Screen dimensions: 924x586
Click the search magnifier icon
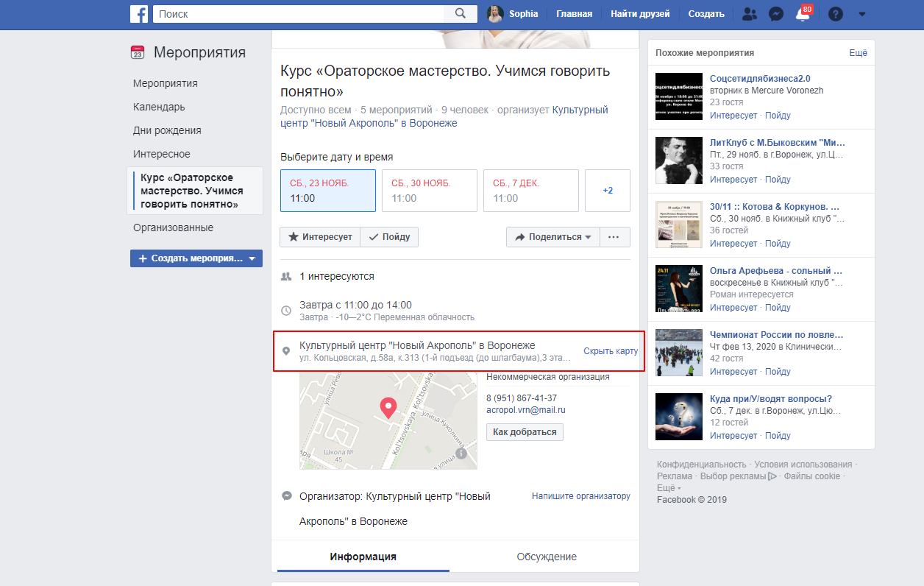pyautogui.click(x=461, y=13)
